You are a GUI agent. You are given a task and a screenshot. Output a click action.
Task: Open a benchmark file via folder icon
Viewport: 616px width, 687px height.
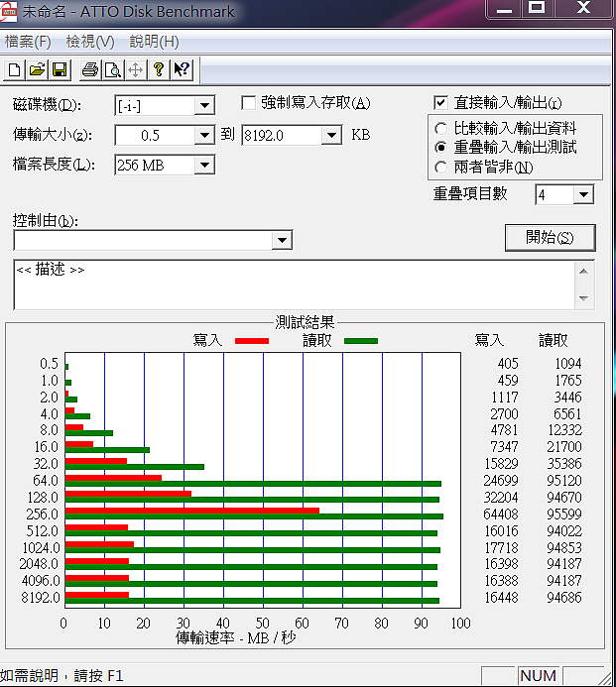click(38, 70)
